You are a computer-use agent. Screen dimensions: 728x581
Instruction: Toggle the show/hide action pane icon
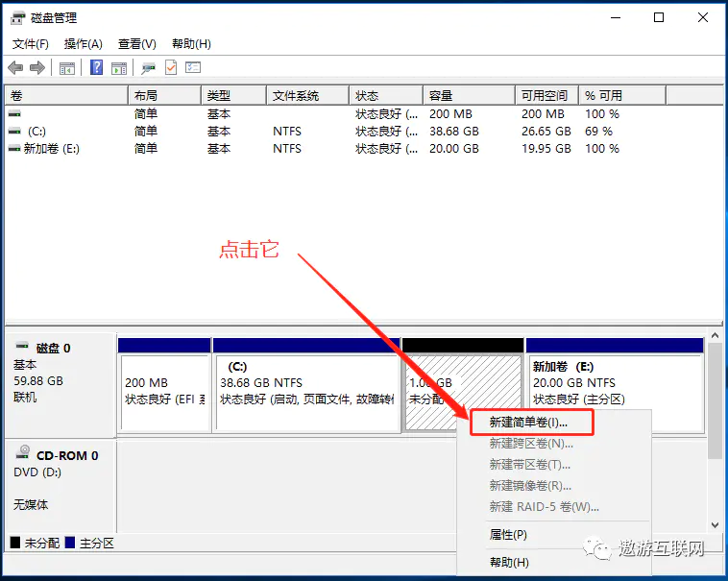[119, 68]
